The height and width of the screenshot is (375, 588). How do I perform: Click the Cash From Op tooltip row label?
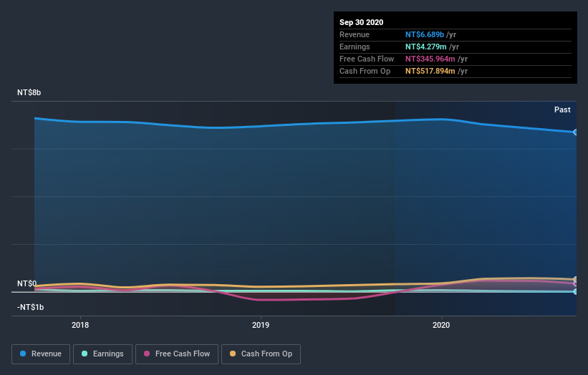point(365,71)
